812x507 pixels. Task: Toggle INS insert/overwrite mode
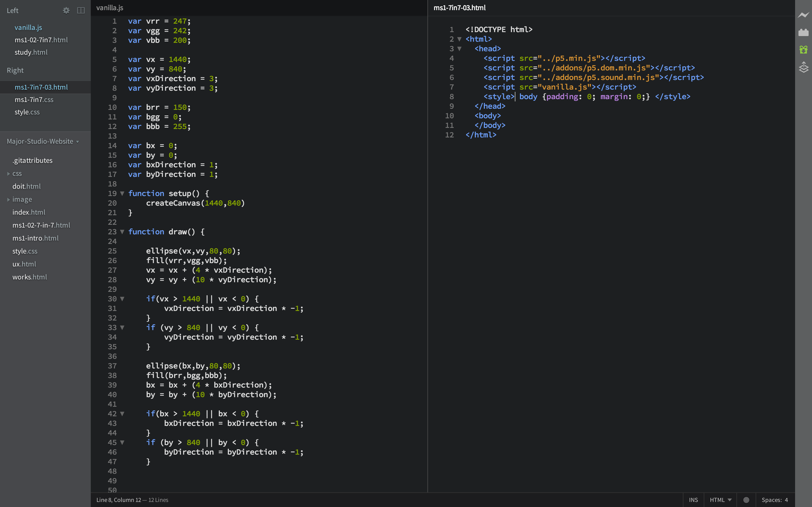tap(693, 500)
